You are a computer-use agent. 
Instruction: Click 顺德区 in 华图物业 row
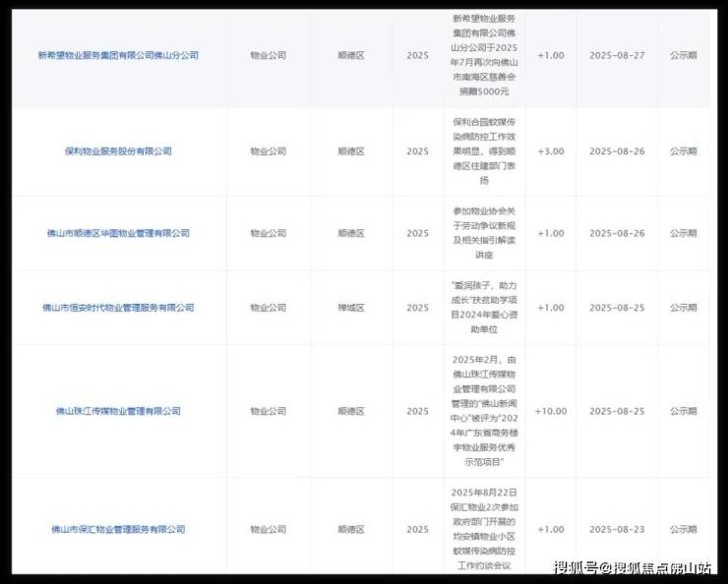point(351,233)
